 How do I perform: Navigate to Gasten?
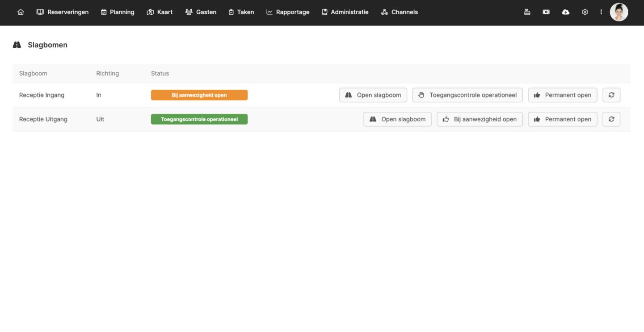[201, 12]
